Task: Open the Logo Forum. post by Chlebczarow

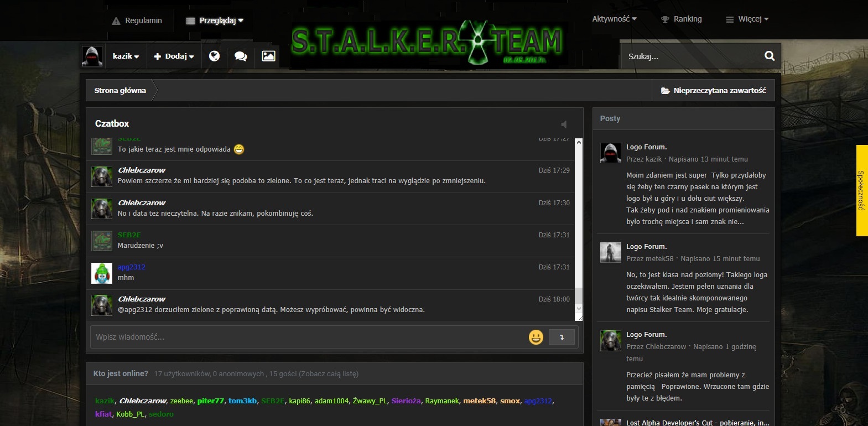Action: (646, 335)
